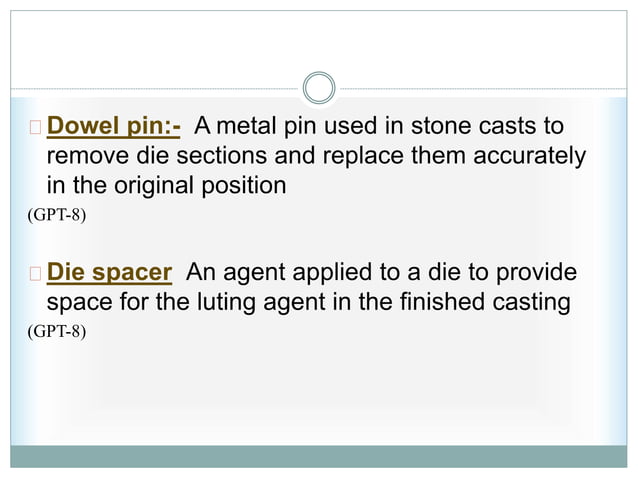Image resolution: width=638 pixels, height=478 pixels.
Task: Click dotted line right of the circle
Action: [480, 88]
